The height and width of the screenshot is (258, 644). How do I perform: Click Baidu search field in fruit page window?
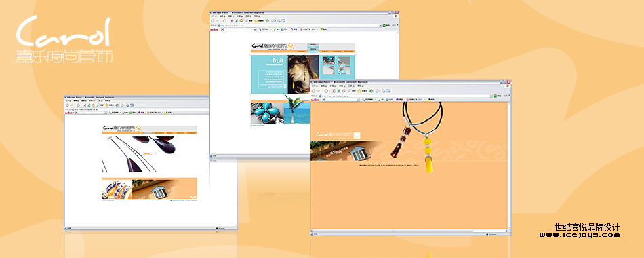click(x=240, y=29)
